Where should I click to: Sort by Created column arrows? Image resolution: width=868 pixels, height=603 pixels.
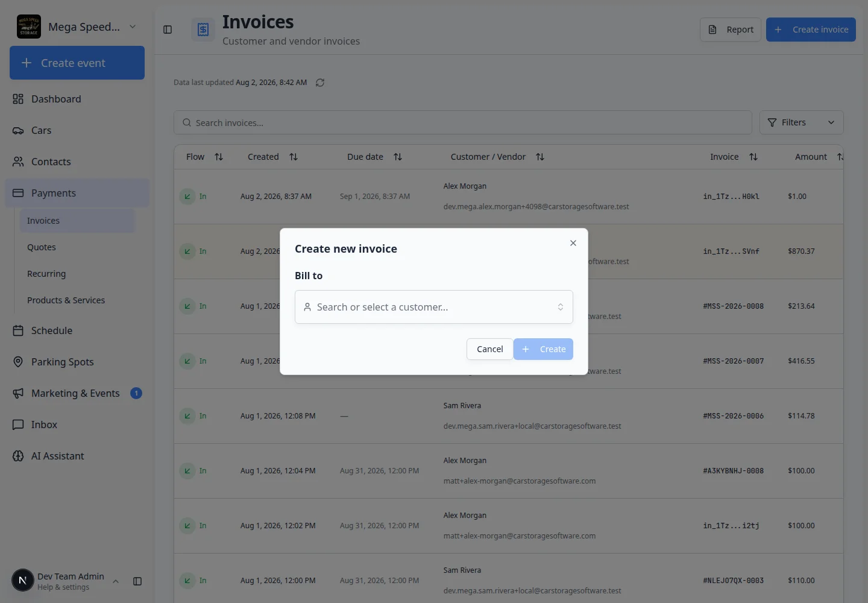click(294, 157)
